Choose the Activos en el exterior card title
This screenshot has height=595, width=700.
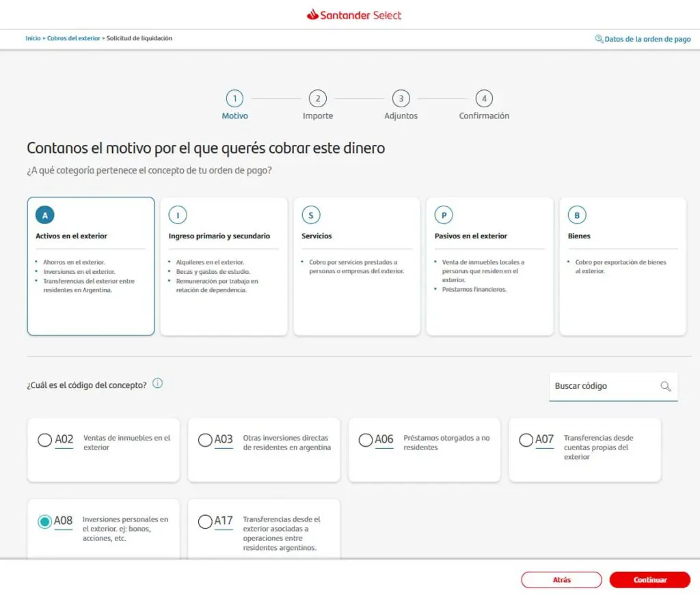coord(71,236)
